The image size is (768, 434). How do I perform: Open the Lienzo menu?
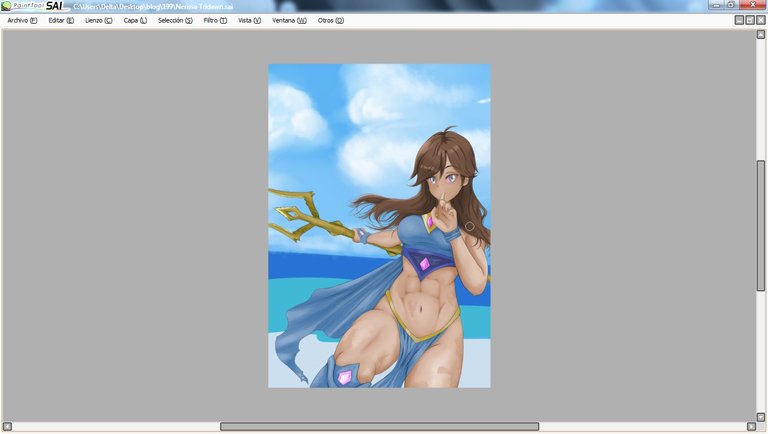tap(98, 21)
